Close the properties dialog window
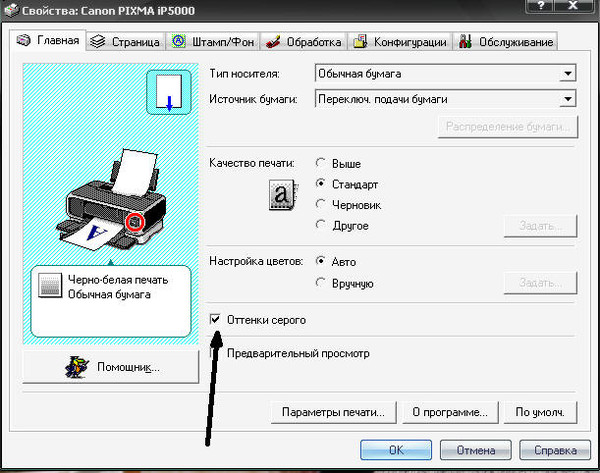Viewport: 600px width, 473px height. (x=573, y=6)
